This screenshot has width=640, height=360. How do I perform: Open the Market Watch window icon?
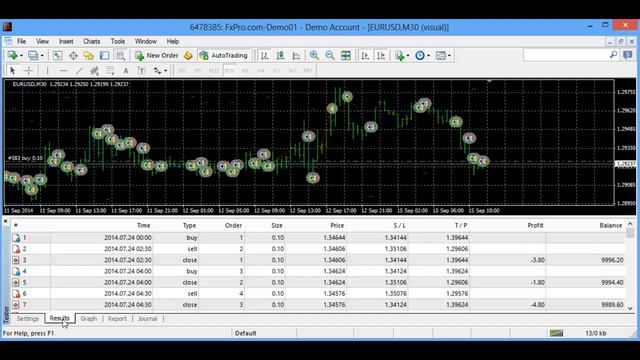pos(57,56)
